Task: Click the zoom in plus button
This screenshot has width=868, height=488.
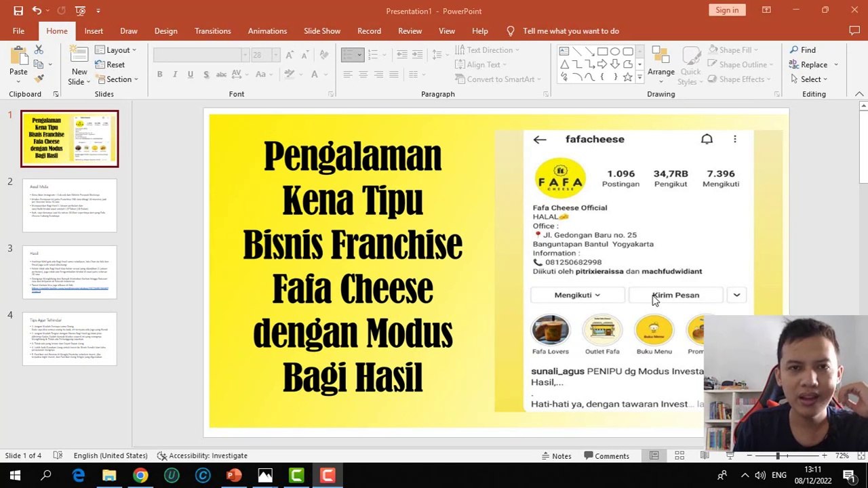Action: click(x=825, y=455)
